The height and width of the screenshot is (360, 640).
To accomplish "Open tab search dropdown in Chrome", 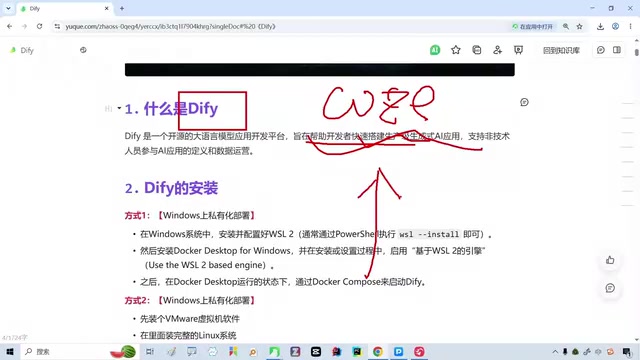I will tap(8, 8).
